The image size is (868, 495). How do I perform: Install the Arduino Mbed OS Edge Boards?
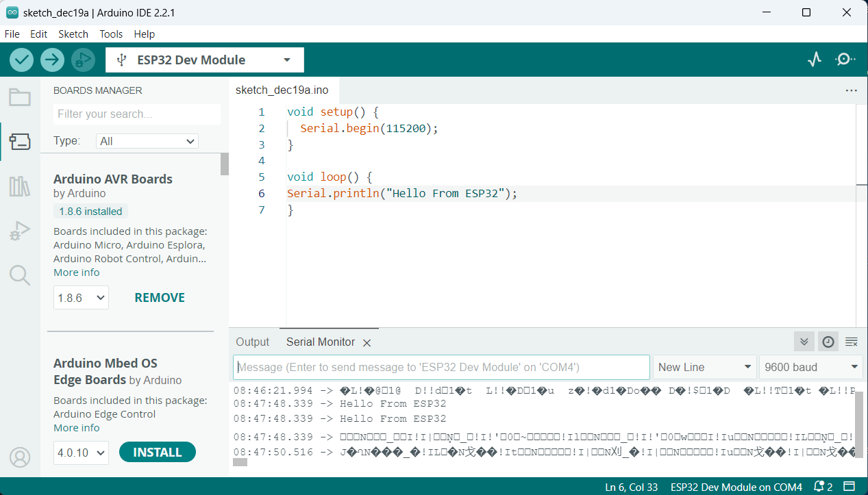click(158, 453)
